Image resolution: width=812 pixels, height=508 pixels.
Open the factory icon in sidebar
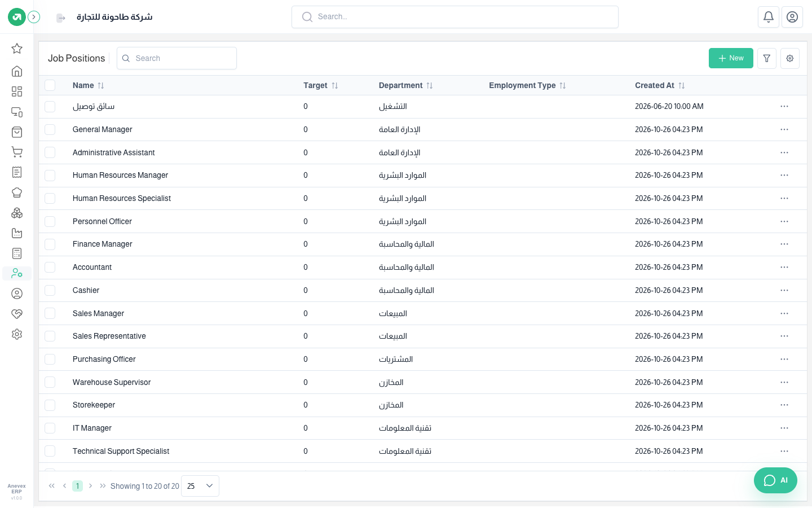[x=17, y=233]
